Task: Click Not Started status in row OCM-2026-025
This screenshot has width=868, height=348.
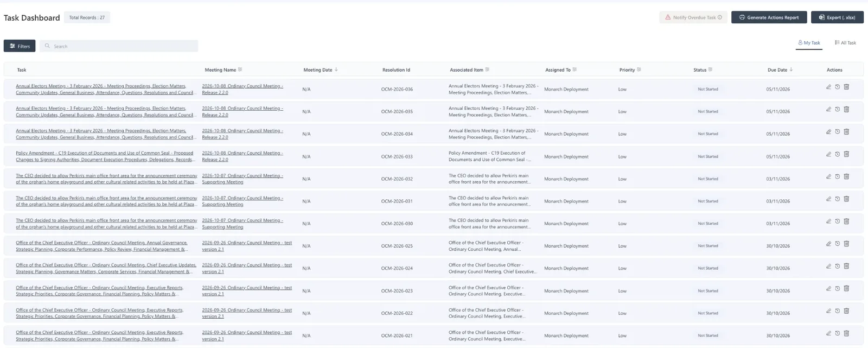Action: click(x=708, y=246)
